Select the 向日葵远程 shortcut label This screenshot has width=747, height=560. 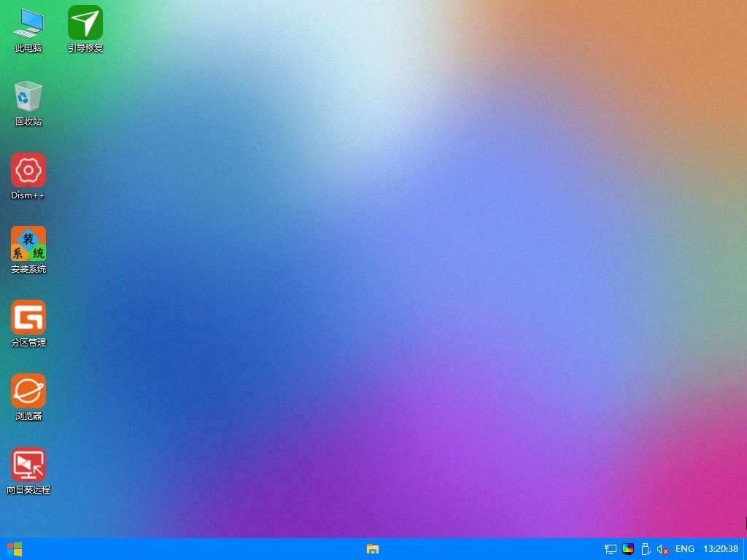coord(28,490)
